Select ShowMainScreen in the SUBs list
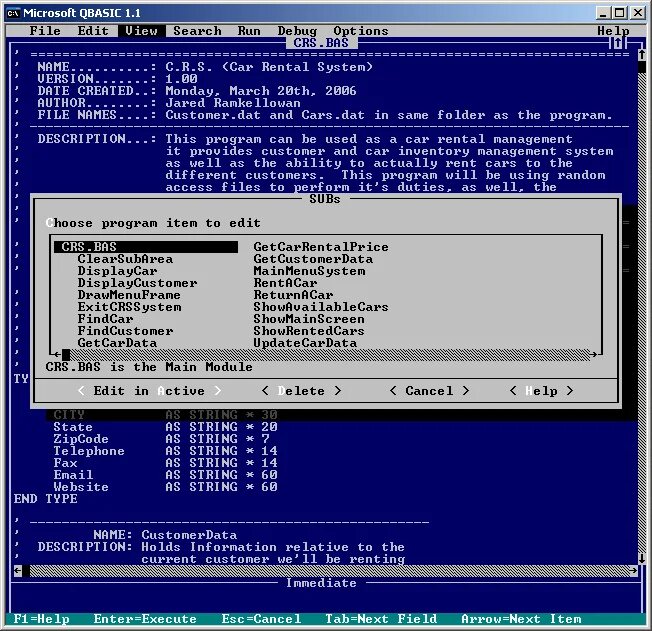The width and height of the screenshot is (652, 631). click(x=309, y=319)
